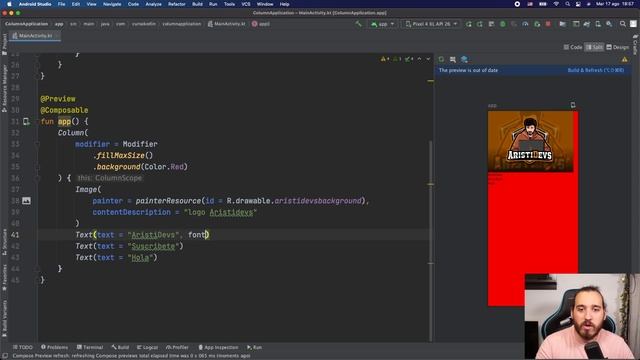
Task: Place cursor after font on line 41
Action: coord(205,235)
